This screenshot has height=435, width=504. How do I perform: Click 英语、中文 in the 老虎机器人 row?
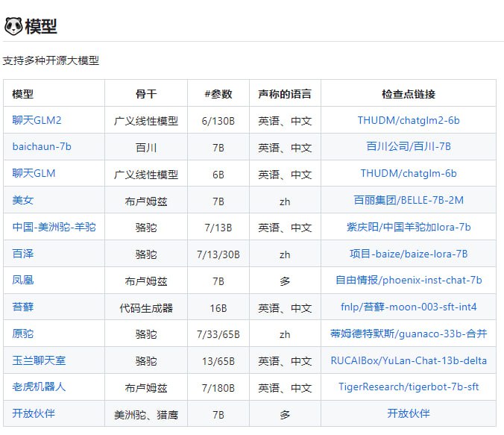pyautogui.click(x=285, y=388)
